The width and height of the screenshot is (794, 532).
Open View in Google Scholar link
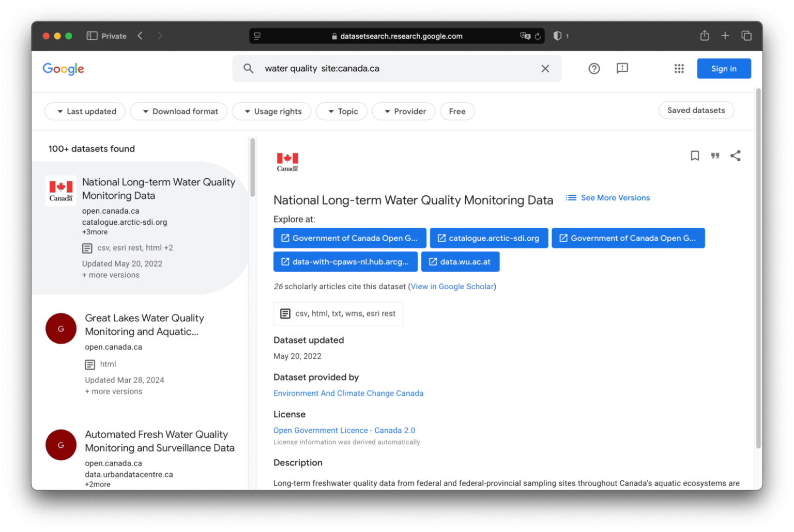452,287
